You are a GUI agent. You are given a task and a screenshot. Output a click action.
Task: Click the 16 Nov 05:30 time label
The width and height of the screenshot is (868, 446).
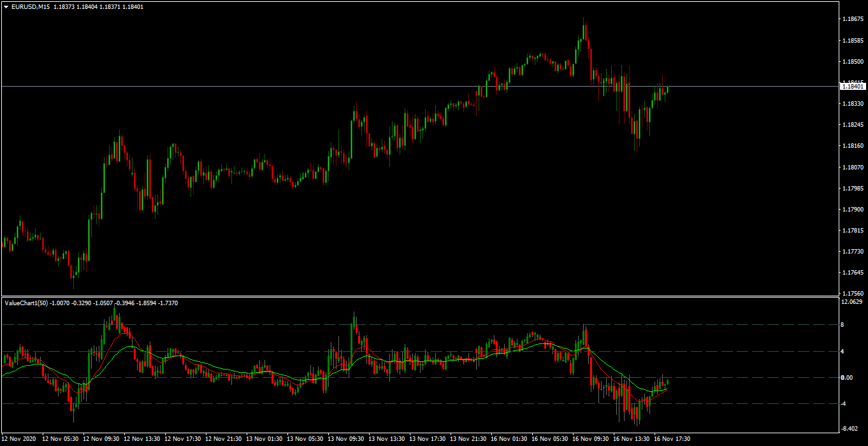551,439
